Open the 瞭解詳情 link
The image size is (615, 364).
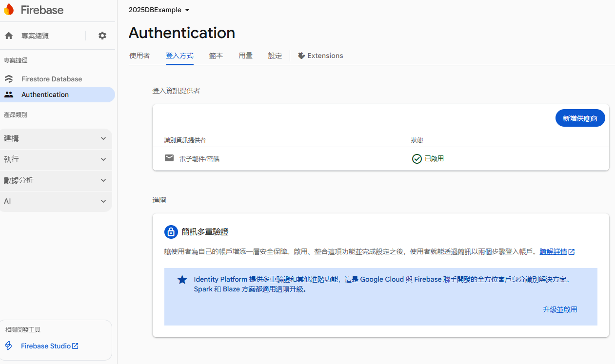click(x=553, y=252)
